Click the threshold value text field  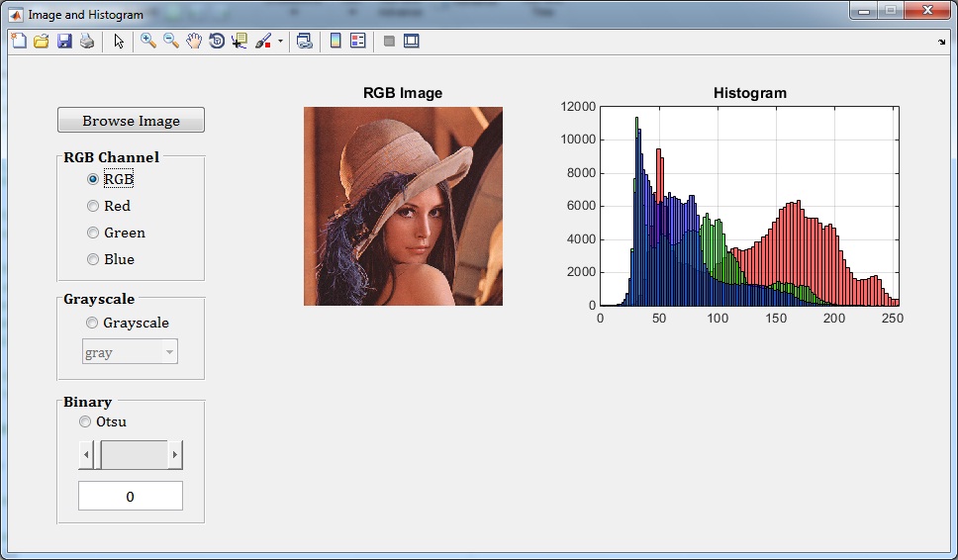point(131,497)
